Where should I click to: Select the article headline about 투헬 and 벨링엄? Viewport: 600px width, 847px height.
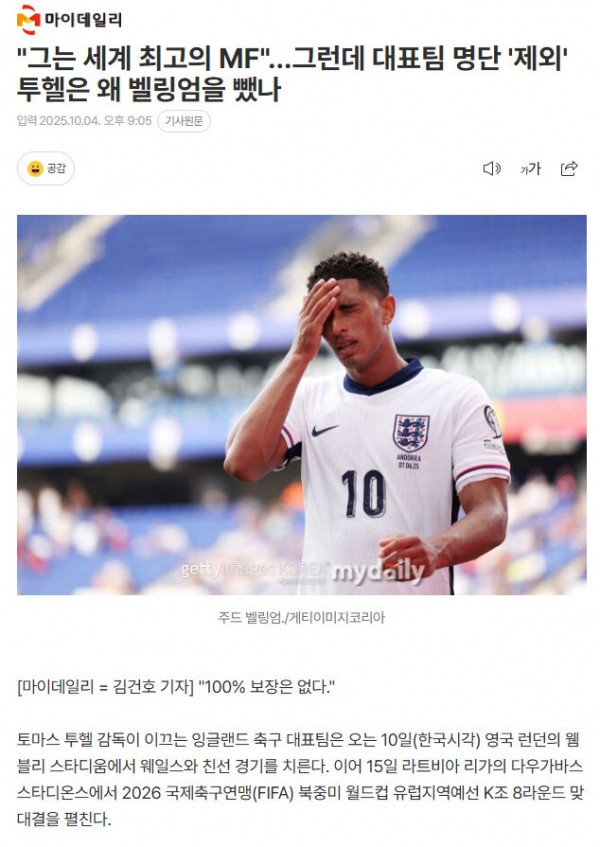pyautogui.click(x=293, y=74)
